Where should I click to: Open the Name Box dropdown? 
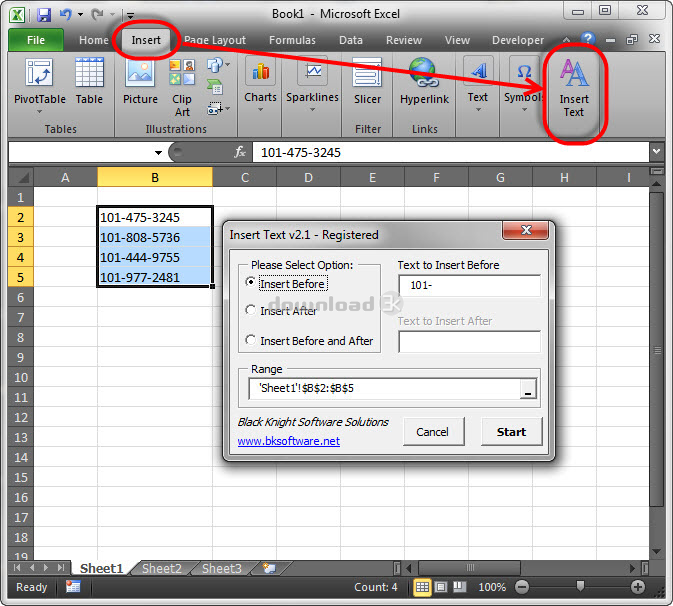pos(158,153)
